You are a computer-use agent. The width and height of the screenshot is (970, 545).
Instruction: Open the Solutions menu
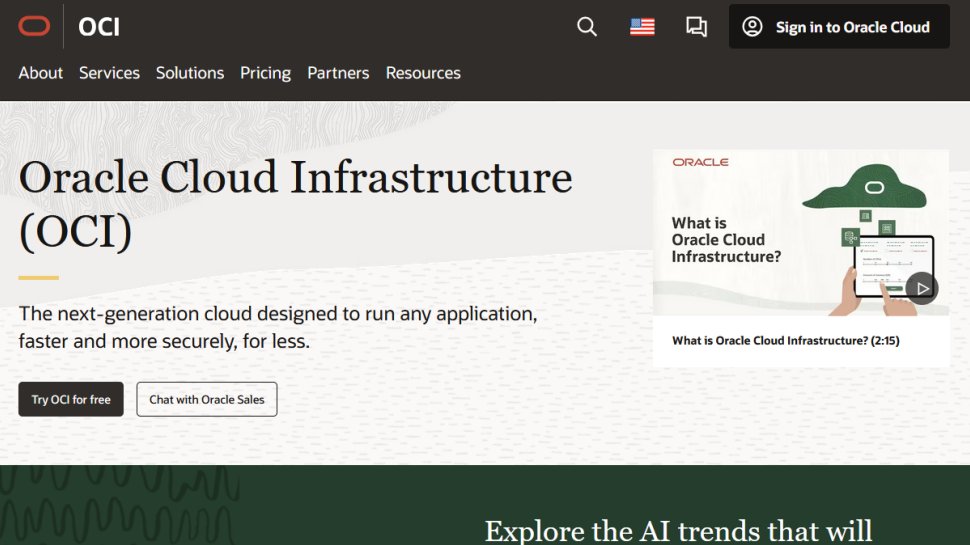coord(190,73)
